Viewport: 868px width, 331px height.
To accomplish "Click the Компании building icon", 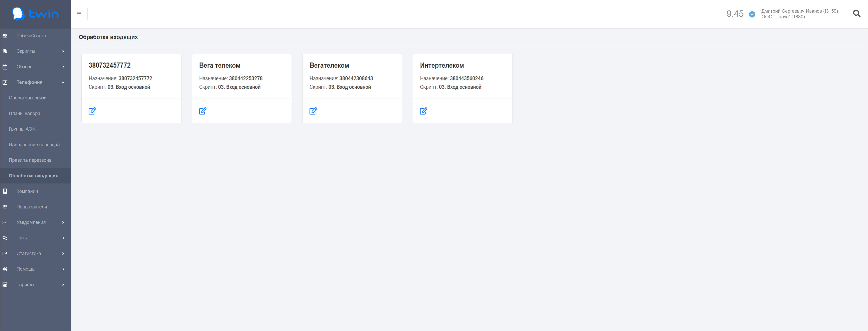I will tap(5, 191).
